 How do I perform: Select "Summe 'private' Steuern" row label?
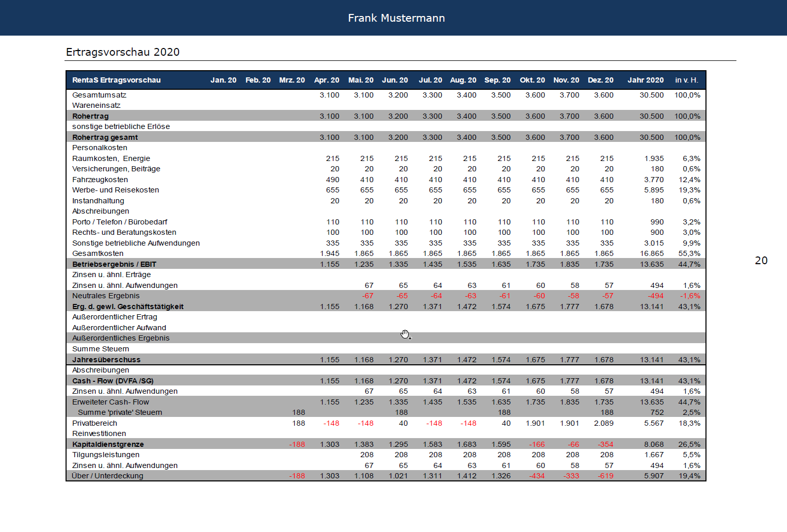click(x=120, y=412)
